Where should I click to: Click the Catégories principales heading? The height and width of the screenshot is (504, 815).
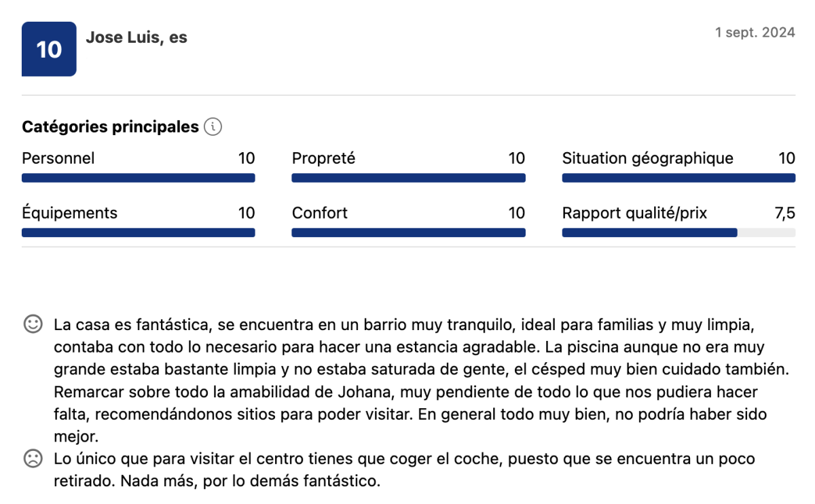110,127
